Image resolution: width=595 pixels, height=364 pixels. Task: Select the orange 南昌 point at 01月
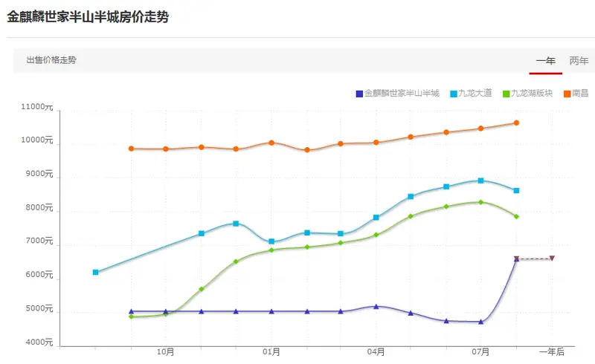coord(271,143)
